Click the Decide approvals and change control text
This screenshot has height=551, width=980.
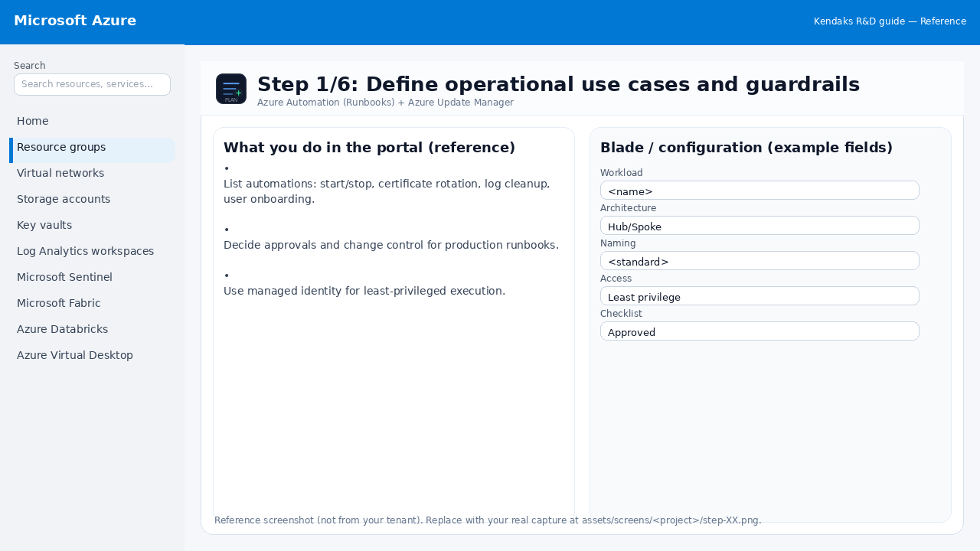pos(391,245)
